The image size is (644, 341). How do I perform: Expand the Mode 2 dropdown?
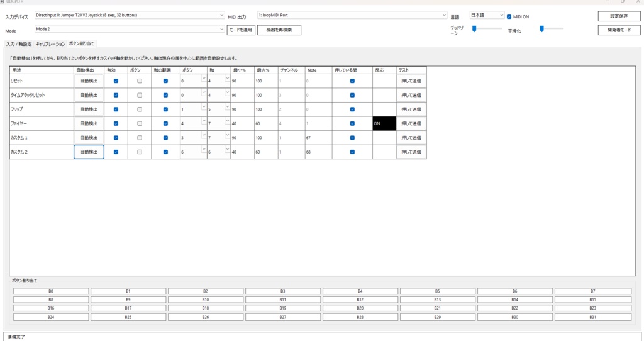[x=130, y=29]
